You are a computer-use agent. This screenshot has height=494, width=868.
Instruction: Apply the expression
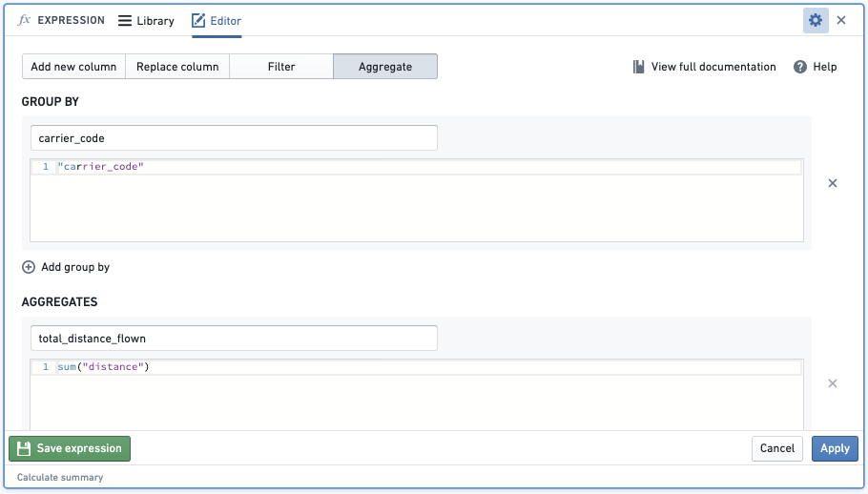click(x=835, y=448)
